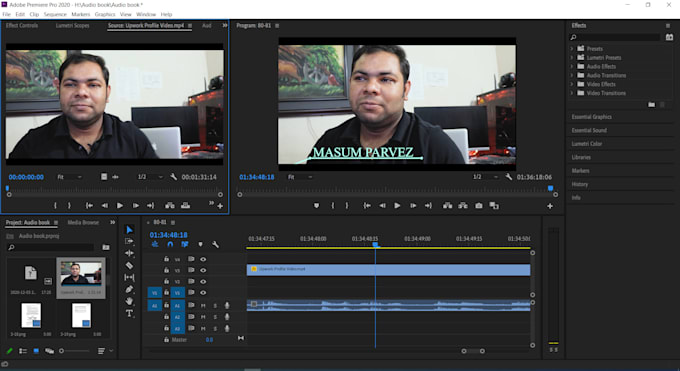This screenshot has height=371, width=680.
Task: Select the Ripple Edit tool
Action: pyautogui.click(x=129, y=253)
